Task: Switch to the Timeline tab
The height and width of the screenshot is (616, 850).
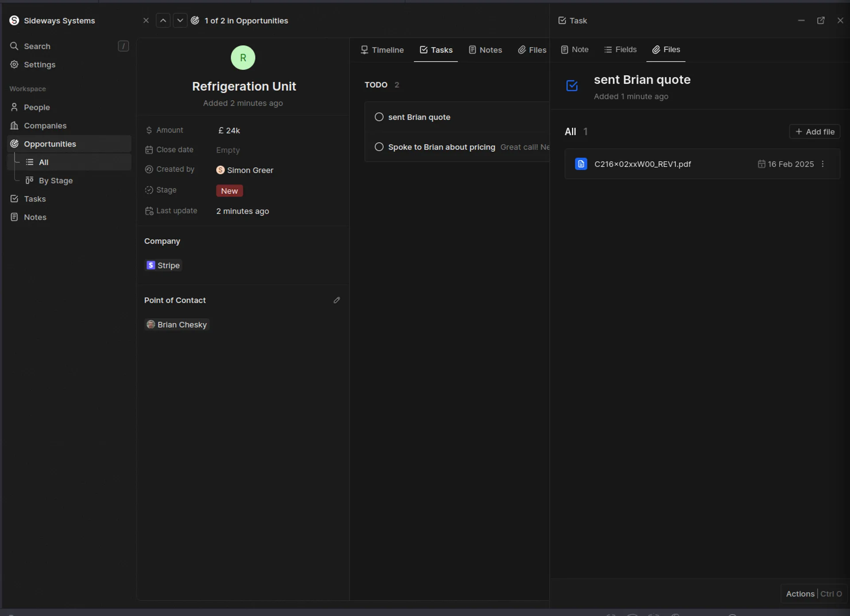Action: (x=382, y=50)
